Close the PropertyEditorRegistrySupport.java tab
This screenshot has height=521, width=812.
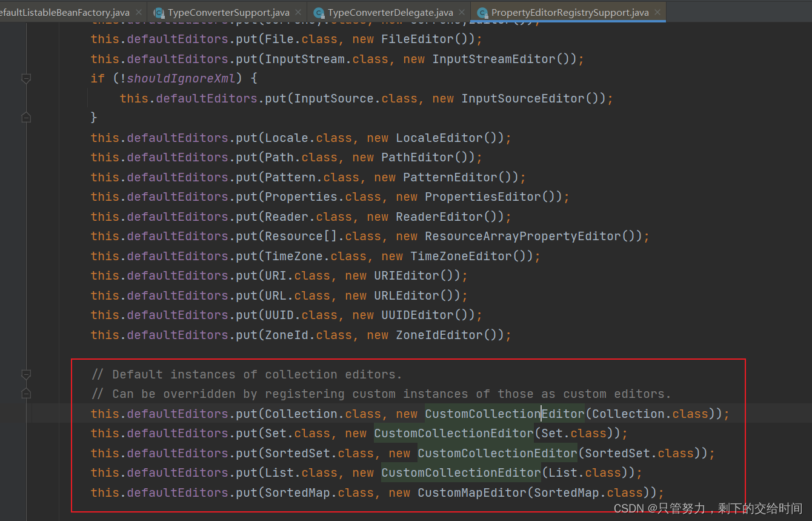[658, 12]
